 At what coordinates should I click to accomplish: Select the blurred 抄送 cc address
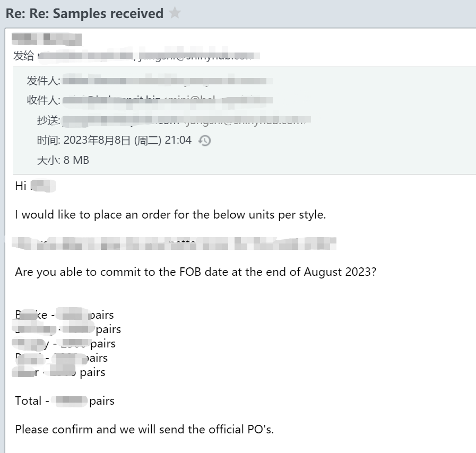click(186, 120)
